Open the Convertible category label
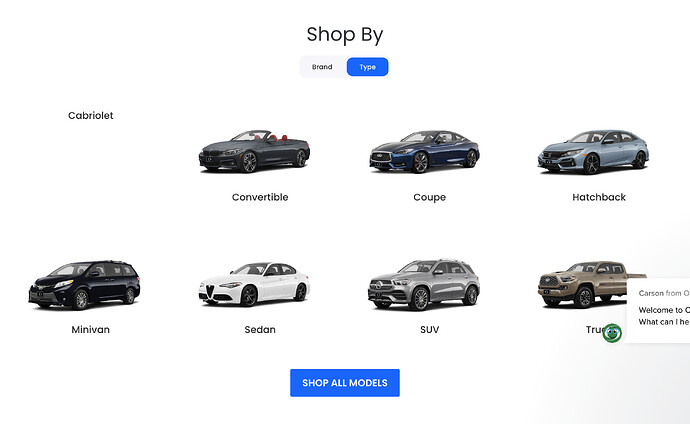The height and width of the screenshot is (424, 690). (x=260, y=197)
